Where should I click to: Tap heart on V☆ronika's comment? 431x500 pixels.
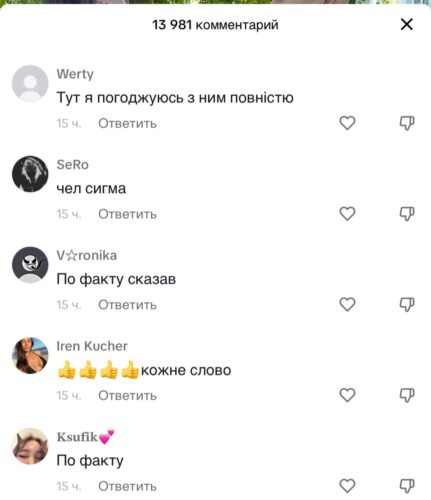[x=347, y=304]
